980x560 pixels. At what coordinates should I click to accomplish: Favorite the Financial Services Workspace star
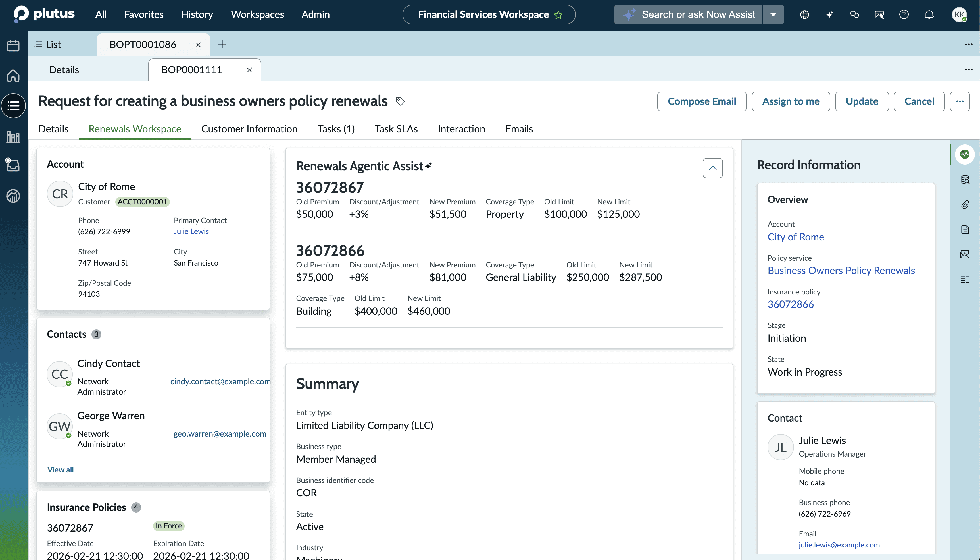click(558, 15)
